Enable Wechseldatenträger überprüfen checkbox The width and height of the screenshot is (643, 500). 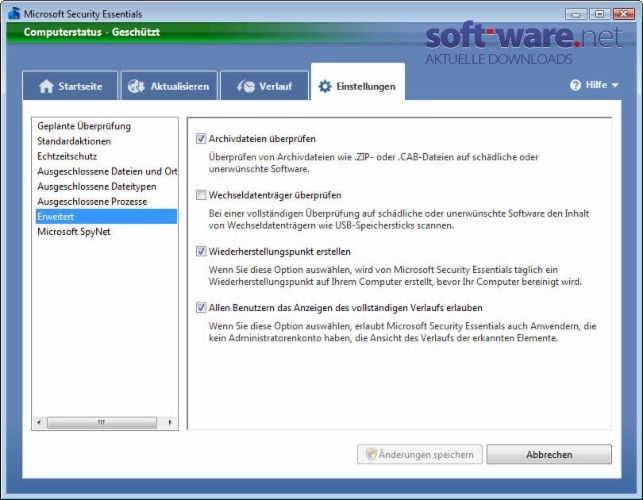coord(201,195)
